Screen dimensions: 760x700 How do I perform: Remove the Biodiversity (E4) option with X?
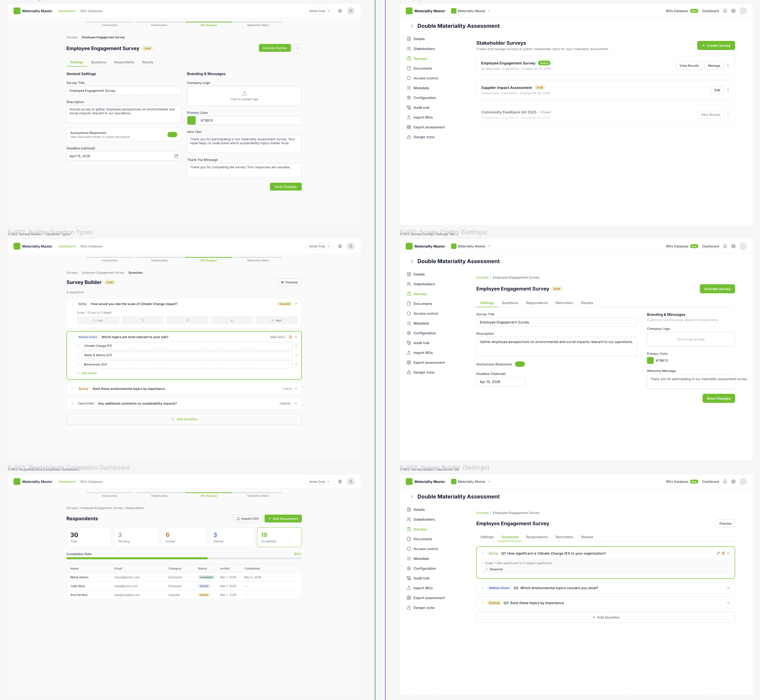(x=296, y=364)
